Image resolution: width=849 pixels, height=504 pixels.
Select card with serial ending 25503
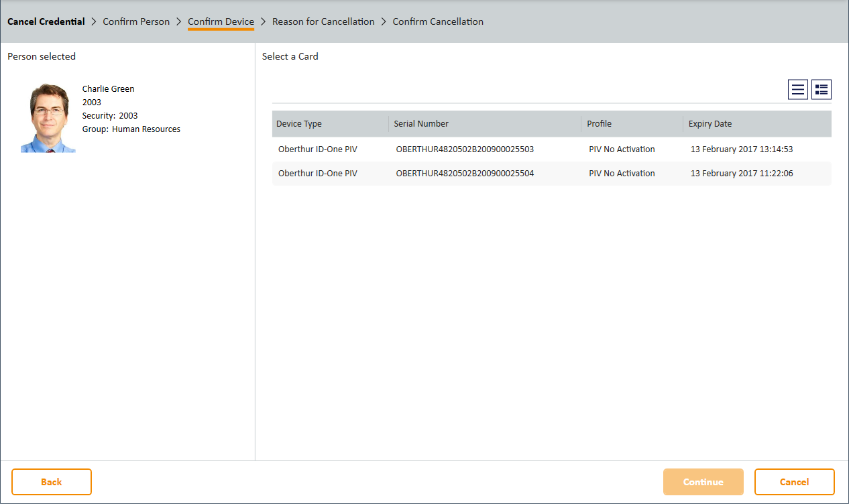coord(465,149)
